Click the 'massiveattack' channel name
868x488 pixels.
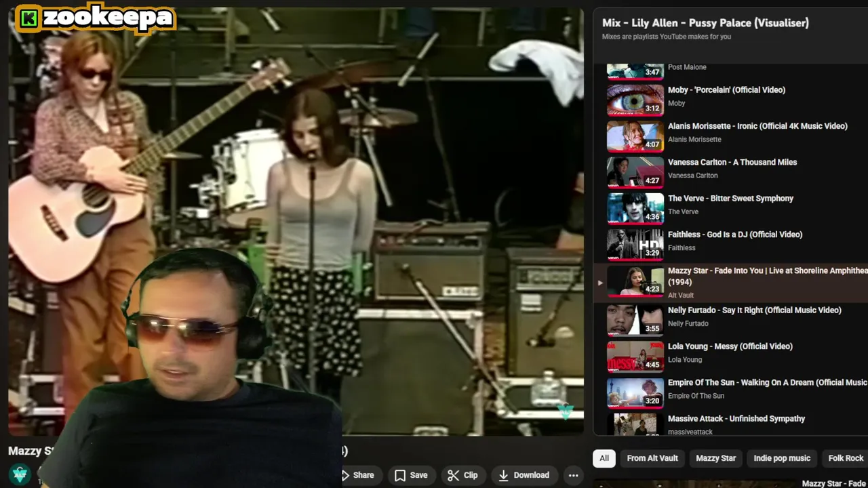(690, 432)
